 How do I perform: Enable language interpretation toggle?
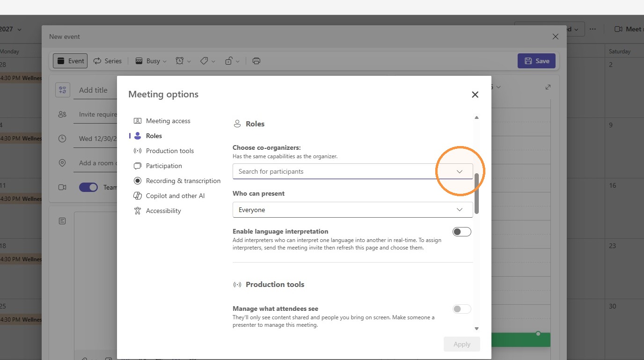point(462,232)
